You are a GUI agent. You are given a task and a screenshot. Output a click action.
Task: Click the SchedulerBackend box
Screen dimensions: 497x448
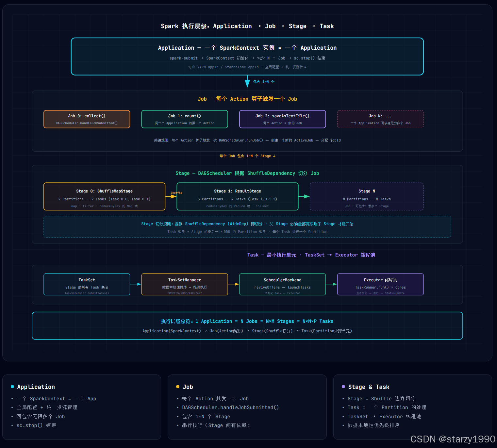click(x=283, y=284)
